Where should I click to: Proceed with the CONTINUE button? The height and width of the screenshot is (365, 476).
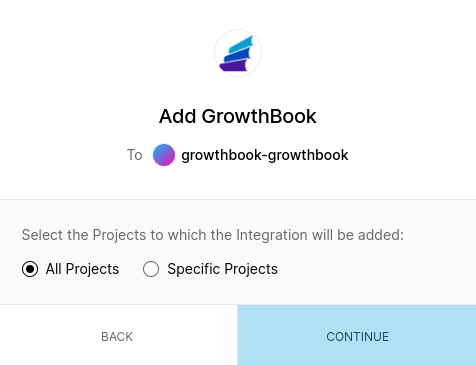(357, 335)
